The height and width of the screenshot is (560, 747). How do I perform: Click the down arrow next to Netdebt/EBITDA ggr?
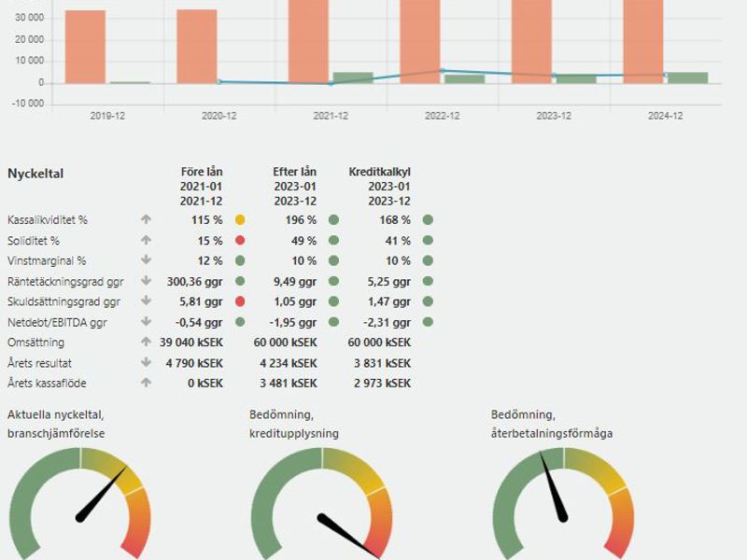[x=146, y=322]
